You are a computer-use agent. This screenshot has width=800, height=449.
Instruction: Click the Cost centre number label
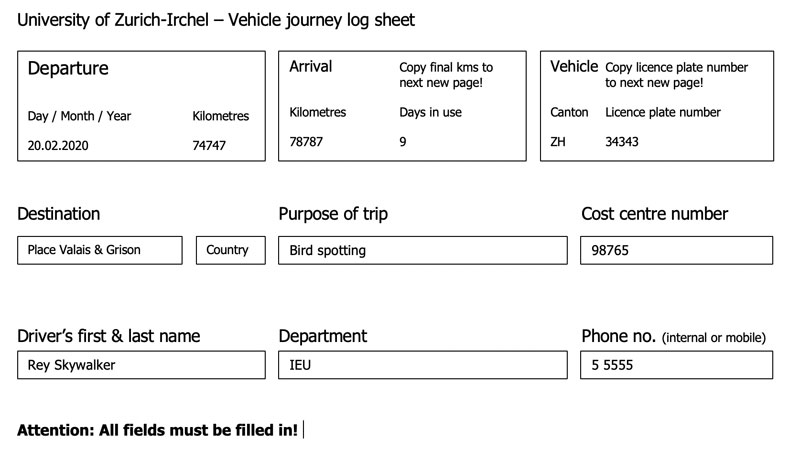[x=654, y=214]
